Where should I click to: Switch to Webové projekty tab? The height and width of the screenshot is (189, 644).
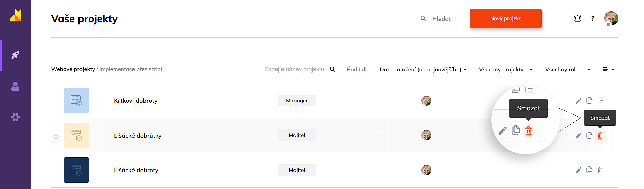(73, 69)
